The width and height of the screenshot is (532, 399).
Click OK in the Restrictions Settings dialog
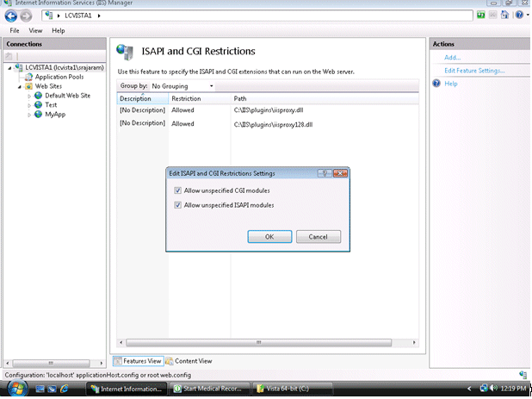(269, 237)
